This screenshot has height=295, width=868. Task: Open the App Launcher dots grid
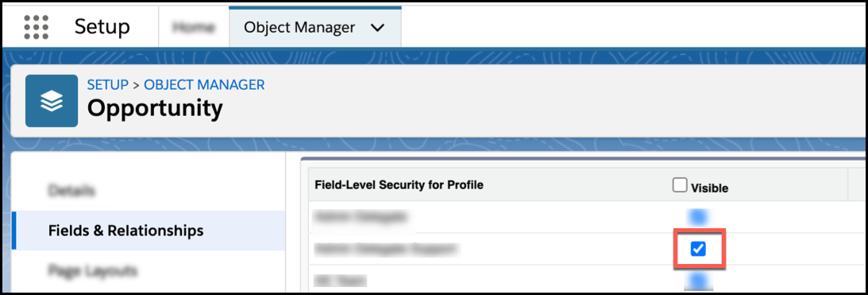(37, 27)
